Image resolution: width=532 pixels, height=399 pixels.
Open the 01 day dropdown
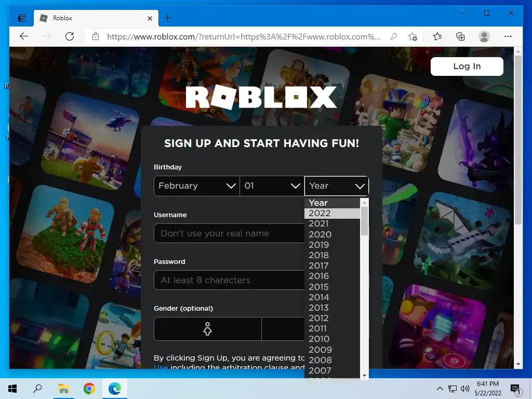click(x=272, y=185)
